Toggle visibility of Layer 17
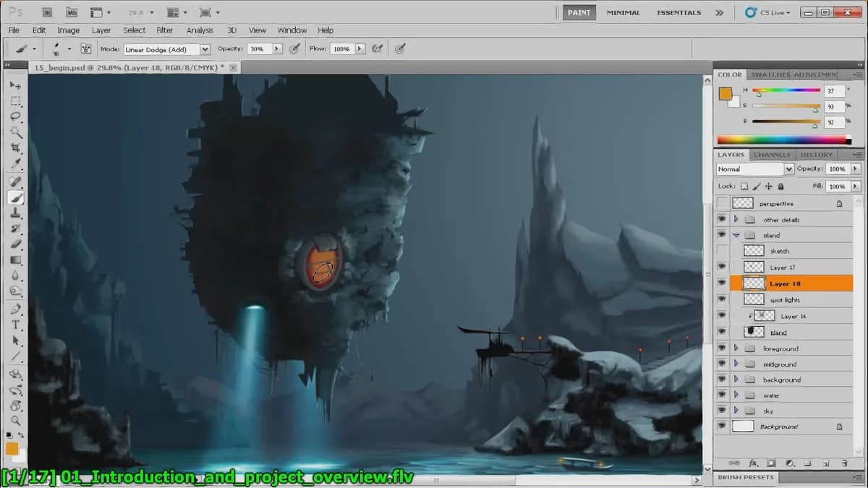This screenshot has height=488, width=868. click(x=721, y=267)
